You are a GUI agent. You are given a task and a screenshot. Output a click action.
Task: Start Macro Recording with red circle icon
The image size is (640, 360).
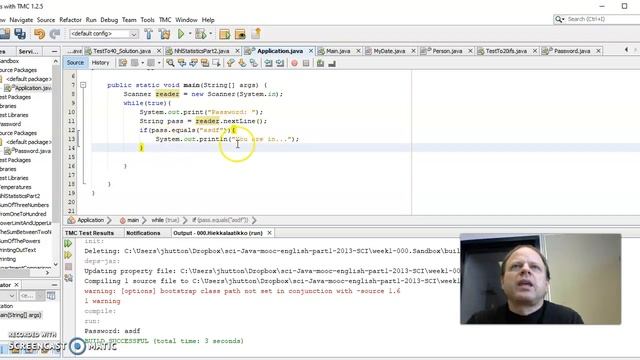(x=294, y=63)
